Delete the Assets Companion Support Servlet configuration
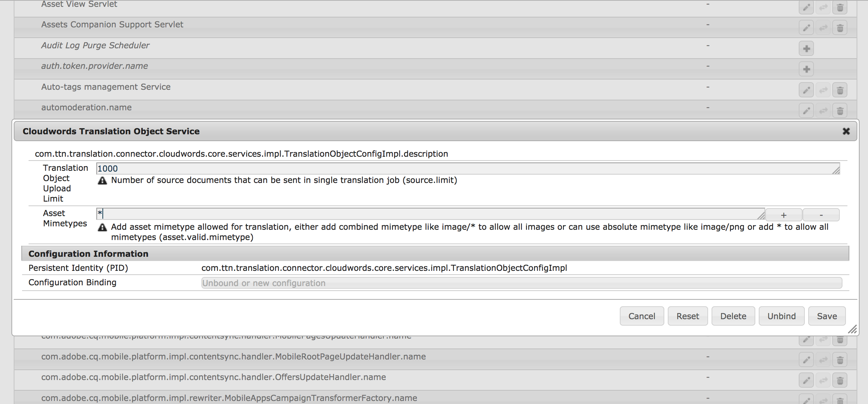 (840, 28)
